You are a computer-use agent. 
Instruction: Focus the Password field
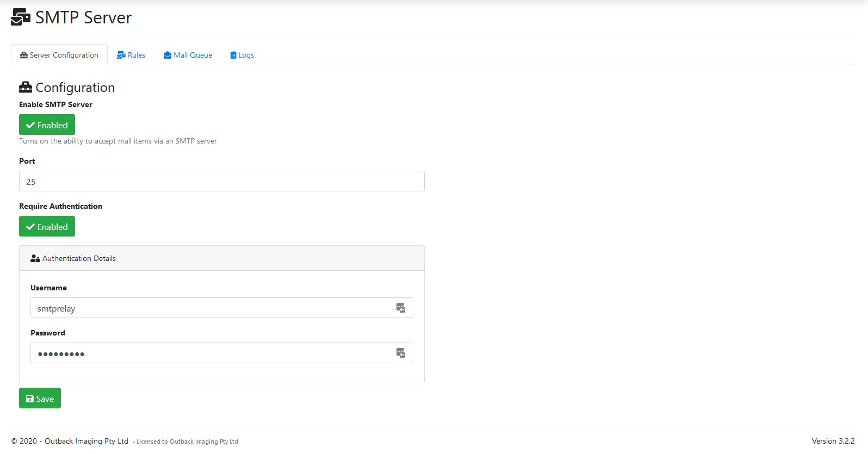212,353
